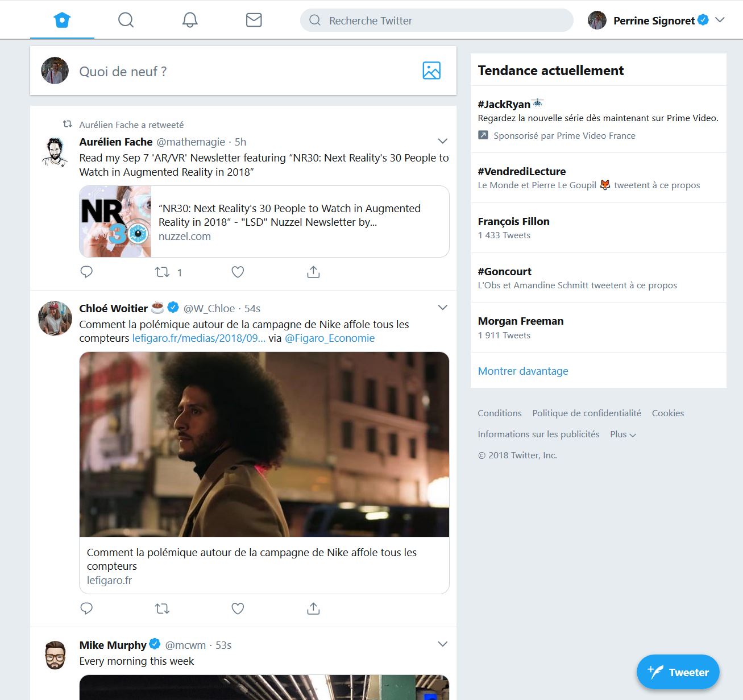Image resolution: width=743 pixels, height=700 pixels.
Task: Add a photo with the image icon
Action: [x=431, y=71]
